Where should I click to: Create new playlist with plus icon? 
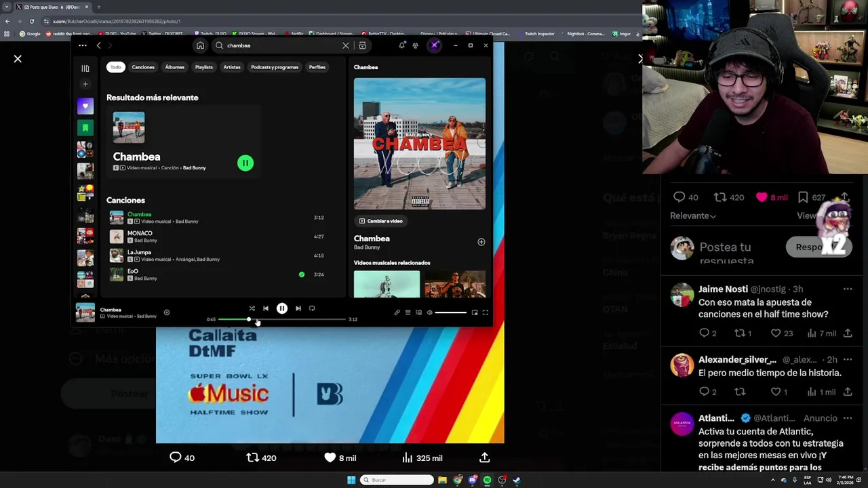tap(85, 84)
